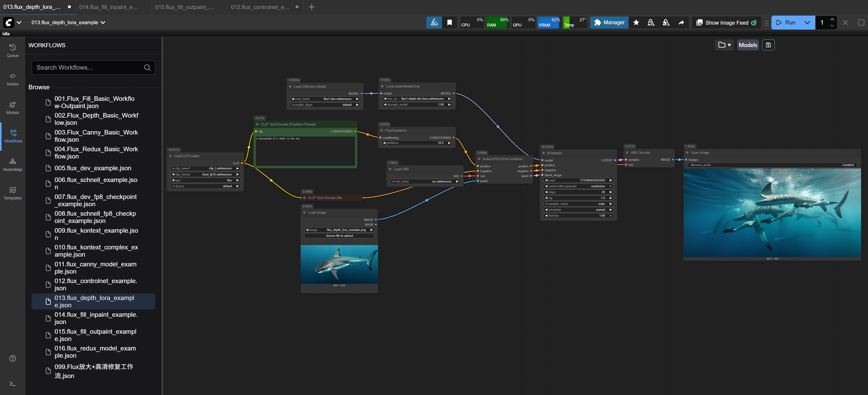Open the Templates sidebar icon

point(12,193)
